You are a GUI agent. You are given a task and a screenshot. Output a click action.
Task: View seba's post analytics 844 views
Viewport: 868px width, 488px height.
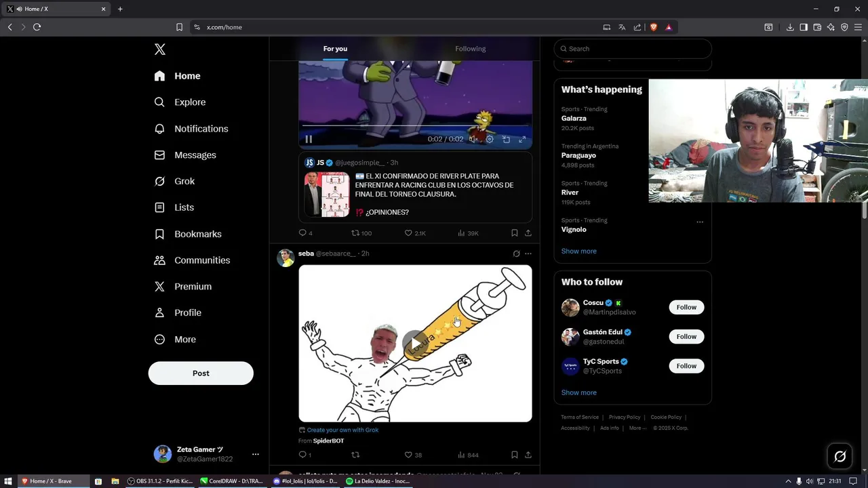pyautogui.click(x=468, y=455)
